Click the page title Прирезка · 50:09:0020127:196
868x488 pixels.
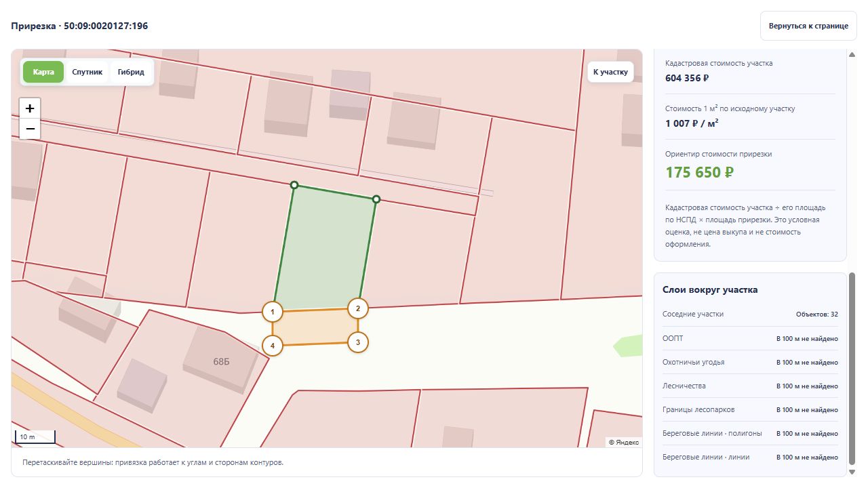point(79,26)
